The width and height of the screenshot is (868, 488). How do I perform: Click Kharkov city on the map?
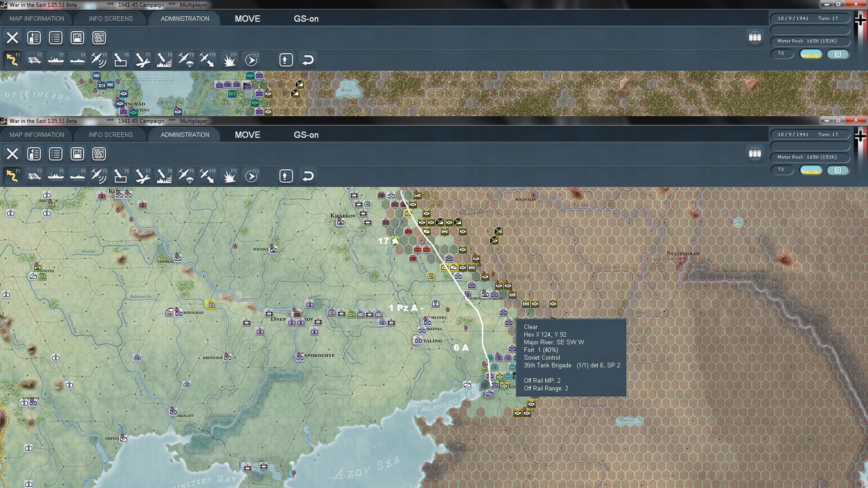click(343, 216)
